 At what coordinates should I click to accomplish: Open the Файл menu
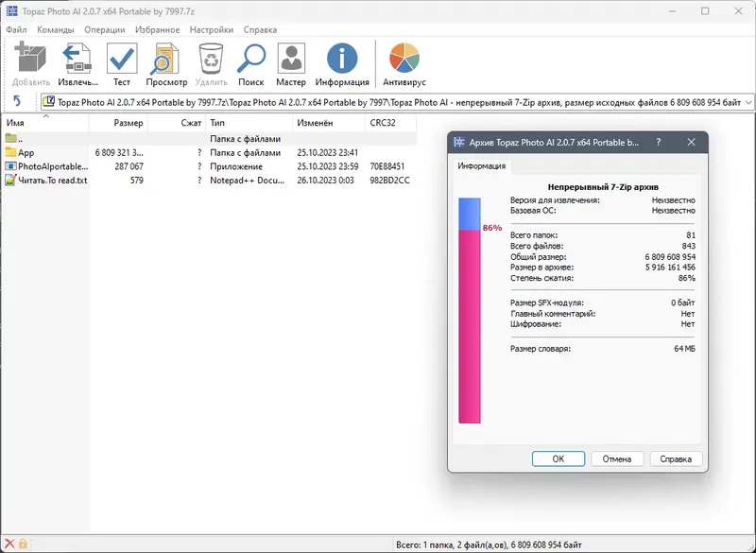point(19,29)
